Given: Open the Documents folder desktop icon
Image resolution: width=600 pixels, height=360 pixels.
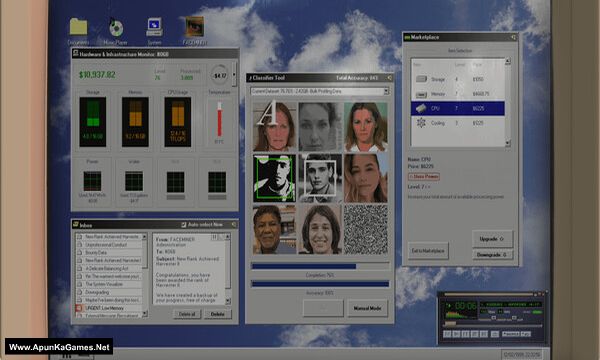Looking at the screenshot, I should click(x=78, y=28).
